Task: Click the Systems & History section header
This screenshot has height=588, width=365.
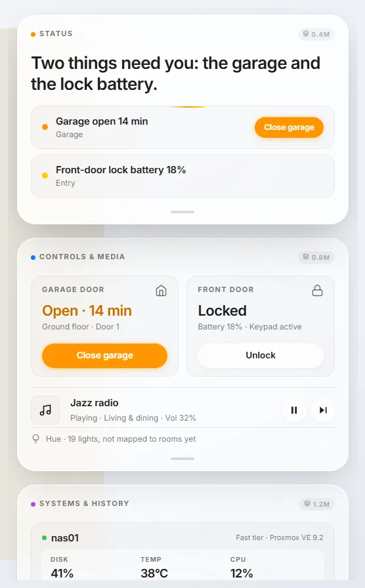Action: pyautogui.click(x=84, y=503)
